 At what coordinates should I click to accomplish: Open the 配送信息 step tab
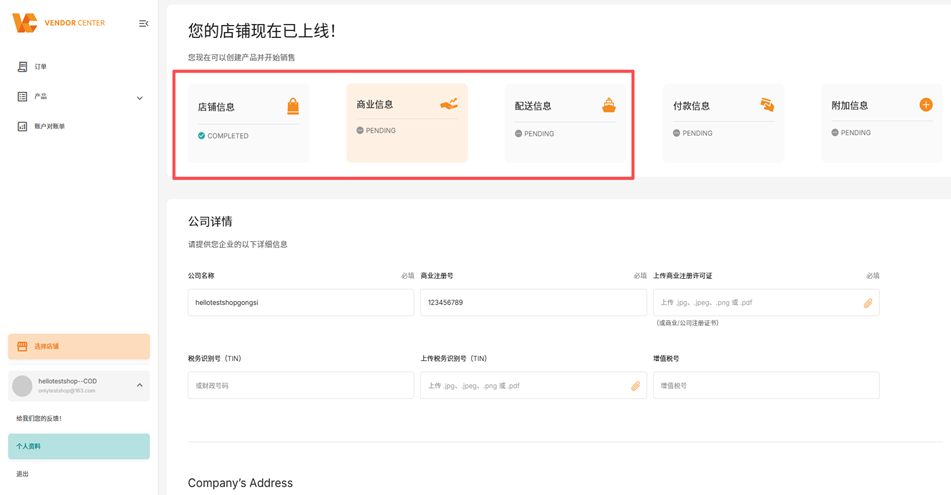[x=565, y=123]
